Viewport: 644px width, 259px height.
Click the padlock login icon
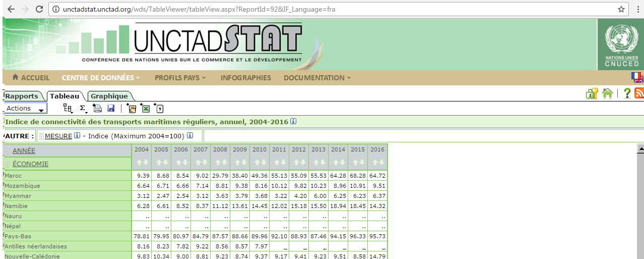coord(592,93)
